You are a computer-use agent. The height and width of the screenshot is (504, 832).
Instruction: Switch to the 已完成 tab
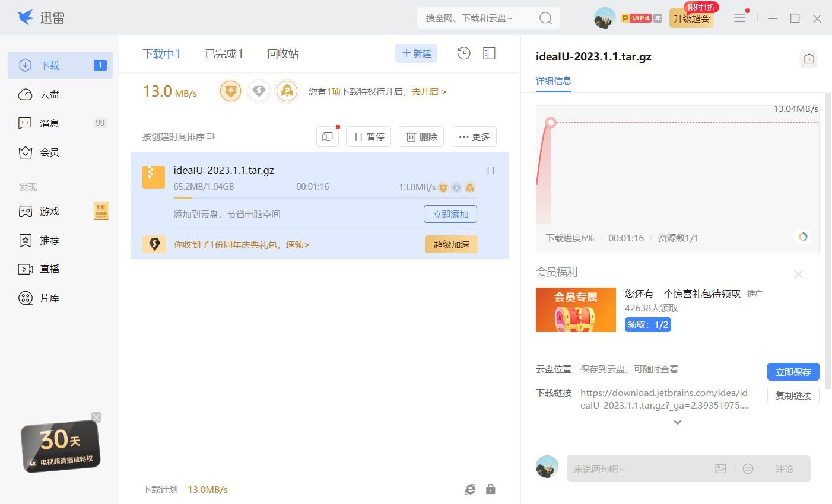[224, 53]
